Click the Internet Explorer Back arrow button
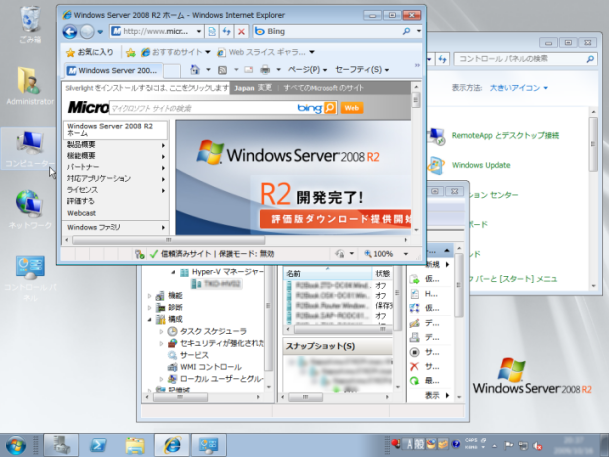 (70, 31)
